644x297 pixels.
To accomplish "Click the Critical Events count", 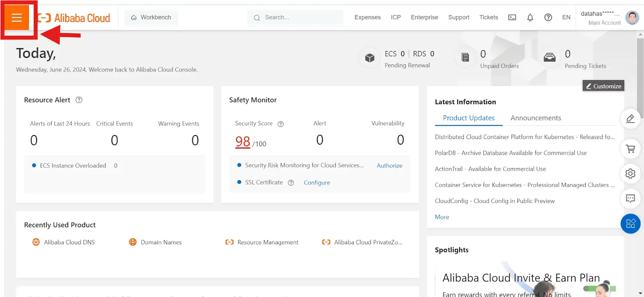I will pyautogui.click(x=115, y=140).
